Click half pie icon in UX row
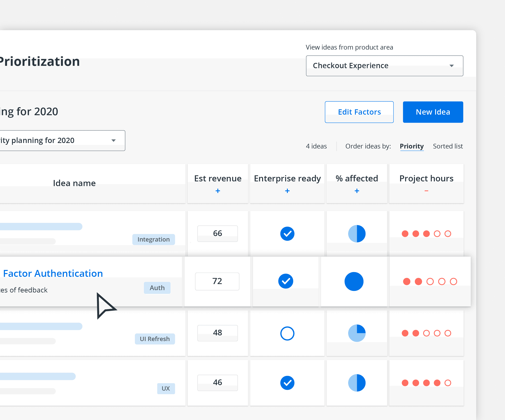 357,383
